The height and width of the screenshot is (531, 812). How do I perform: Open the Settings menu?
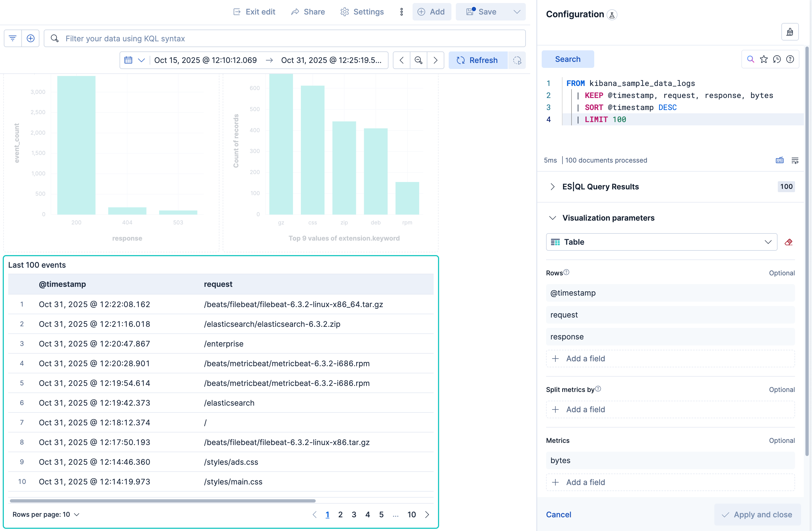coord(362,11)
